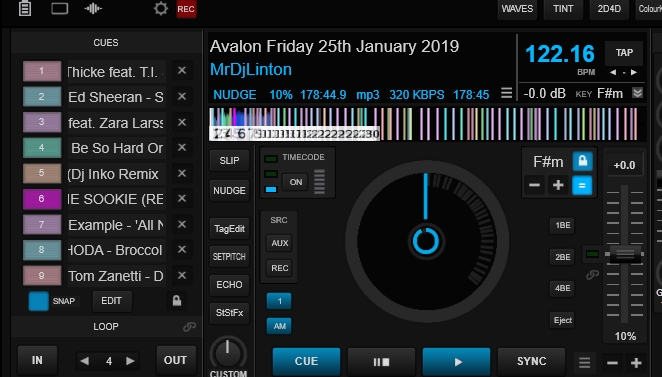This screenshot has height=377, width=662.
Task: Decrease loop length with left arrow
Action: (x=84, y=361)
